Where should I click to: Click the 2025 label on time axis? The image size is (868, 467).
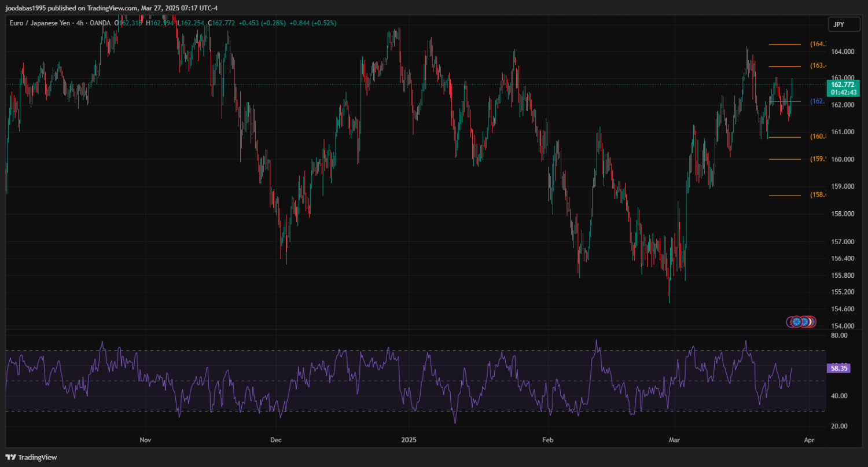click(x=409, y=440)
